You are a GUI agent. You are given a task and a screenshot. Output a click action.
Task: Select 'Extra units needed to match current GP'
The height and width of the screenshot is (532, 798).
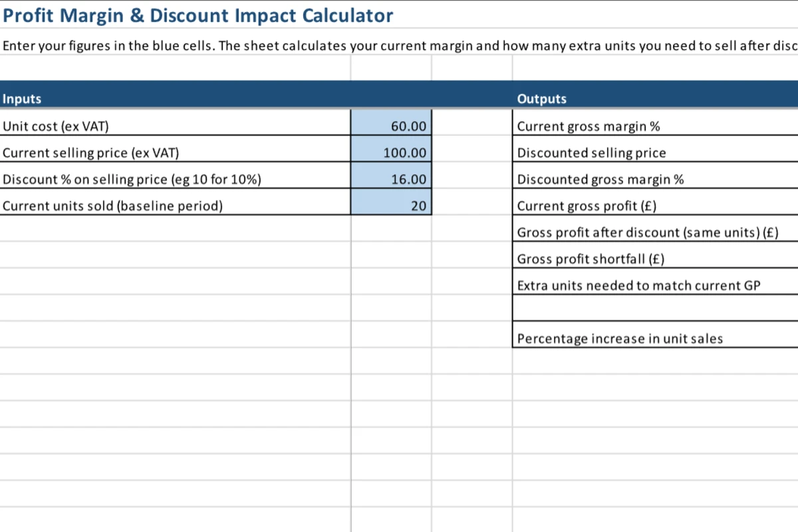point(638,286)
